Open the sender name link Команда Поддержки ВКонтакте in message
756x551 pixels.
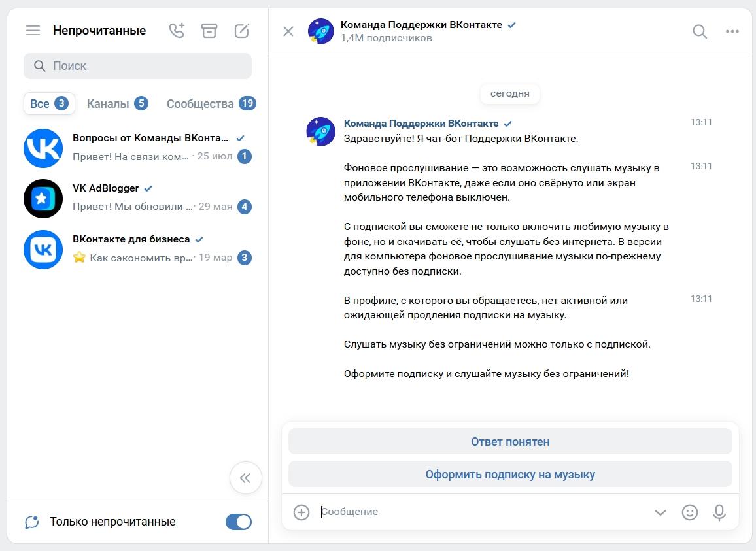(x=421, y=124)
